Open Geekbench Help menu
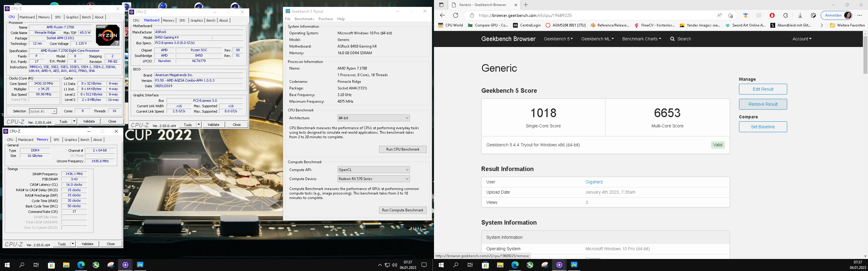This screenshot has height=271, width=868. click(341, 19)
